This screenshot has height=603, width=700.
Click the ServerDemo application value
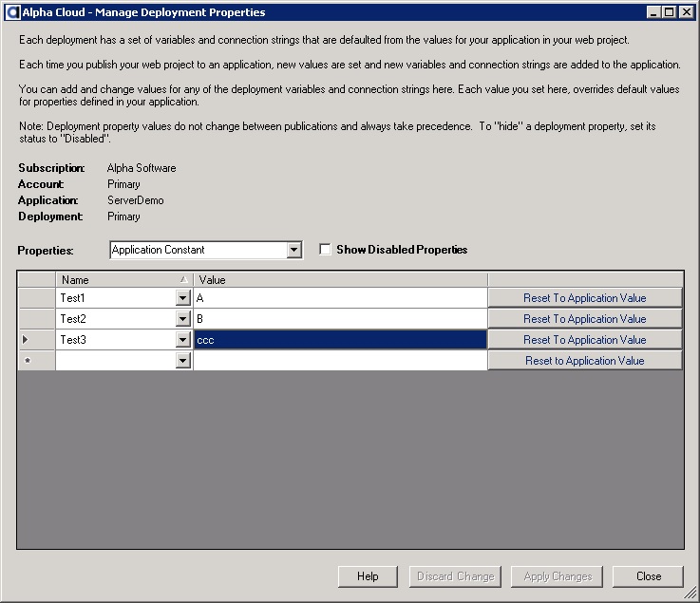point(135,200)
